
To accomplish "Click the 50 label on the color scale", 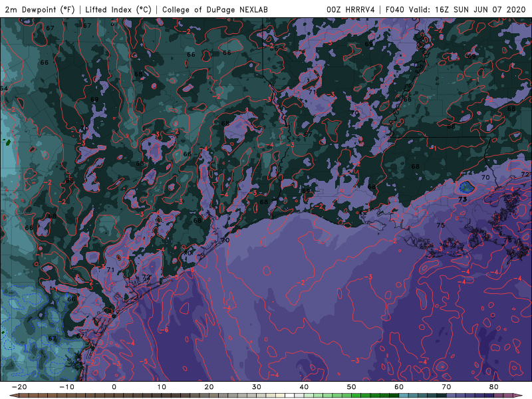I will coord(352,387).
